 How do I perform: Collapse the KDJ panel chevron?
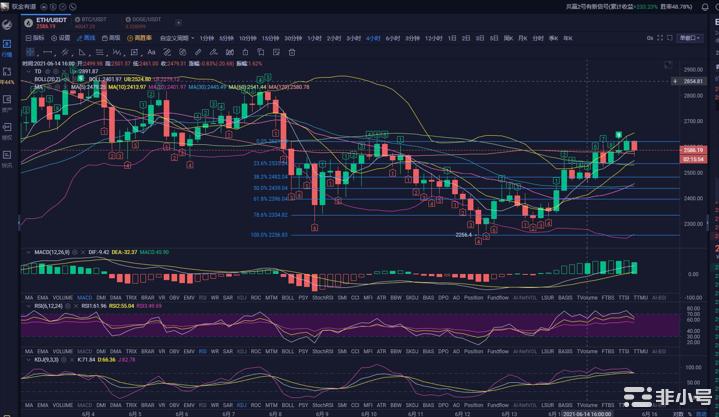(x=29, y=360)
